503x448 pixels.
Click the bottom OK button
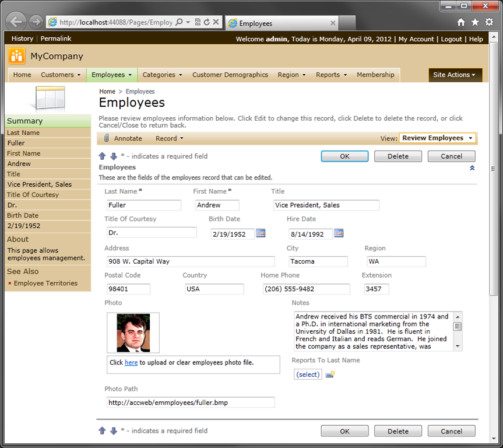click(x=344, y=431)
